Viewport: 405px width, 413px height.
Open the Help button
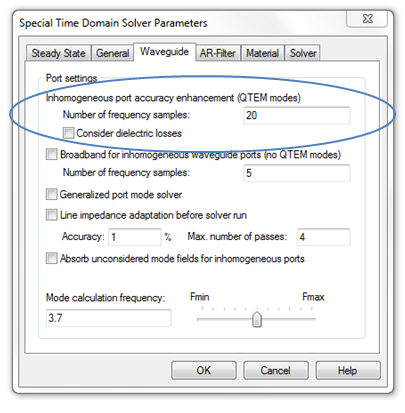(x=348, y=370)
